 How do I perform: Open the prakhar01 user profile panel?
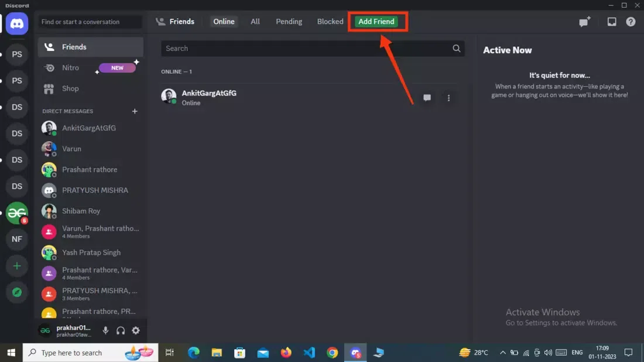(67, 331)
